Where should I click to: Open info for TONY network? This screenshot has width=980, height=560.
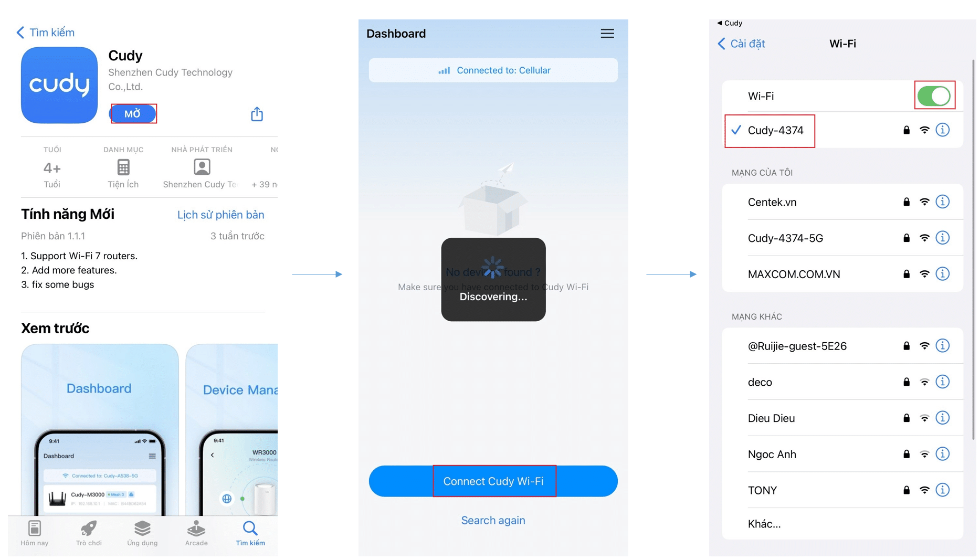[943, 490]
